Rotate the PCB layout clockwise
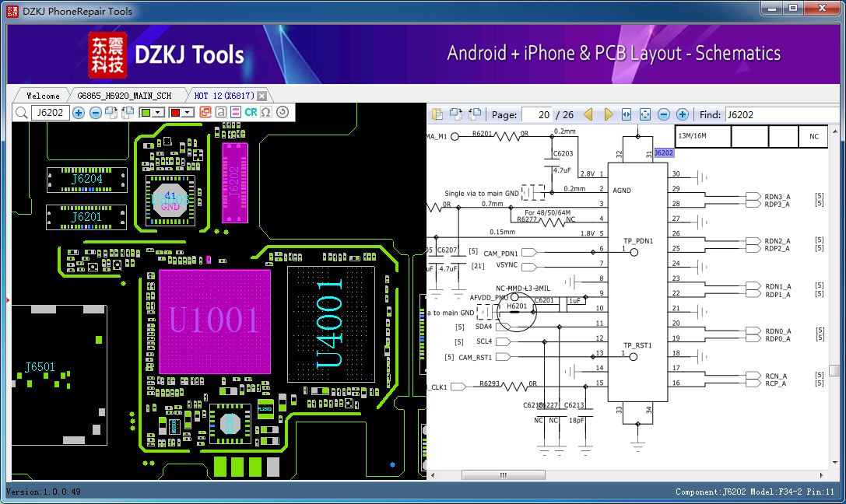846x504 pixels. [x=112, y=112]
